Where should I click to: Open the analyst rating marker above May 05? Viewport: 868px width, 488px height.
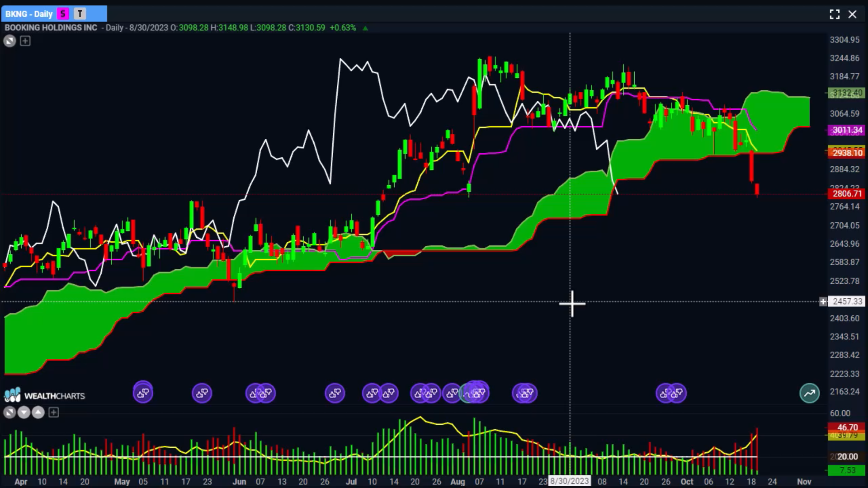143,393
